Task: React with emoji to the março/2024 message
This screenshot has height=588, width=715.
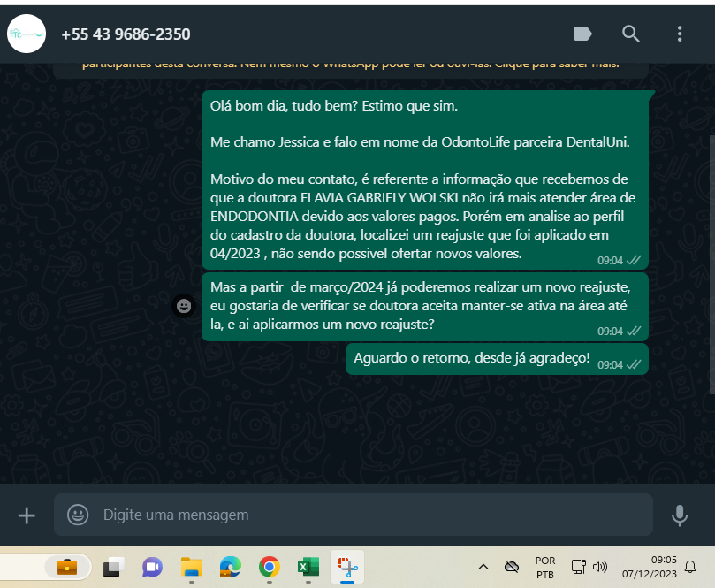Action: coord(184,306)
